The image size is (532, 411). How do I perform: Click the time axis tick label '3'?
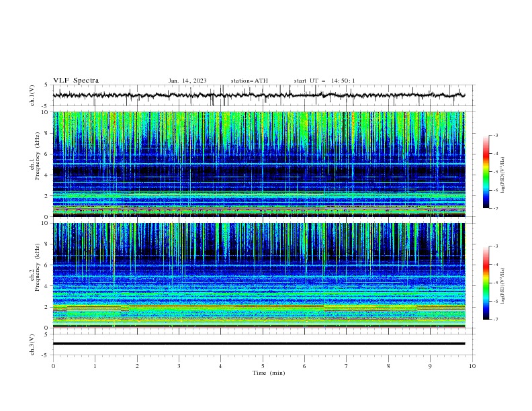pyautogui.click(x=179, y=366)
